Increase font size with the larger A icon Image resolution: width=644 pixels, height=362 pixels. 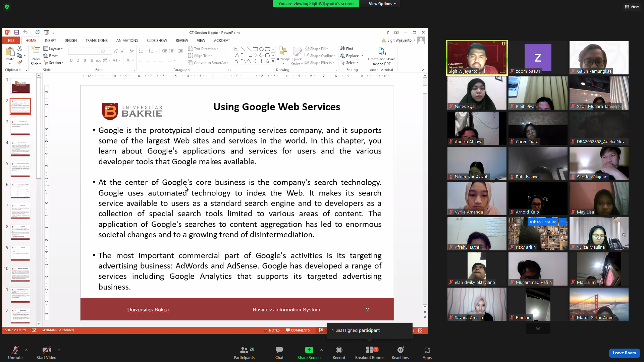click(116, 51)
